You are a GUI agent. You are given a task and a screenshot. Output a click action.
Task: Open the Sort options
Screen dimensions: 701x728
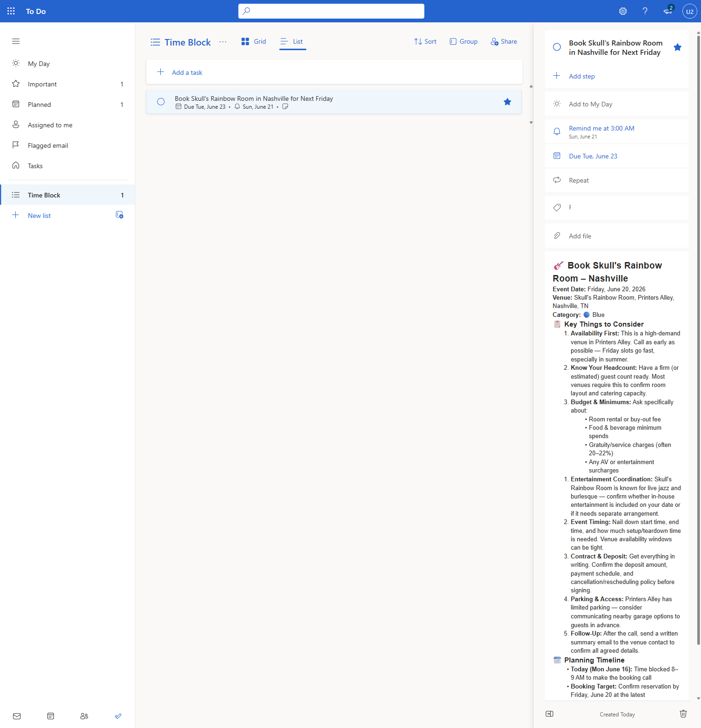click(425, 41)
